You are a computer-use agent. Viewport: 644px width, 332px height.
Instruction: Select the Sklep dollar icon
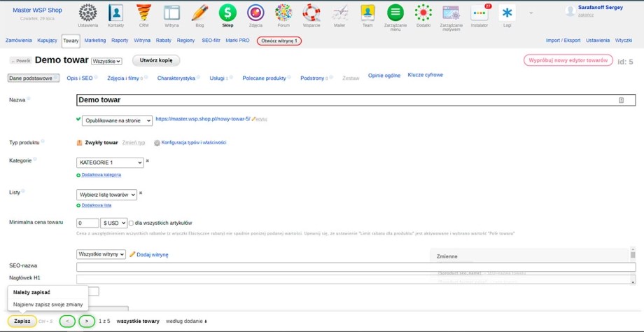tap(227, 13)
